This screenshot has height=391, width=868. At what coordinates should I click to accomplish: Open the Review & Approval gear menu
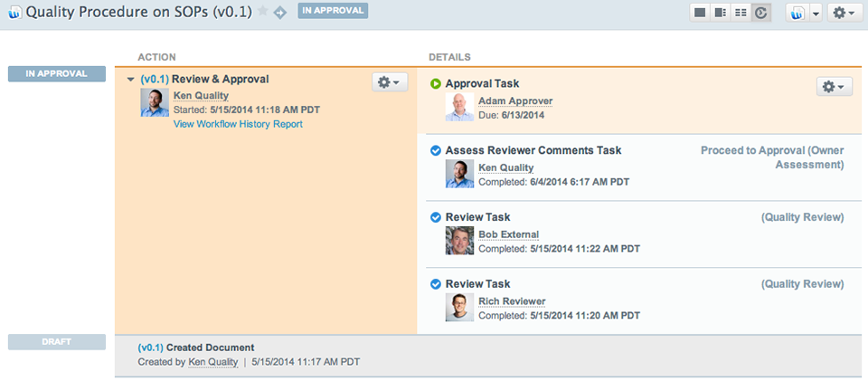[x=390, y=81]
